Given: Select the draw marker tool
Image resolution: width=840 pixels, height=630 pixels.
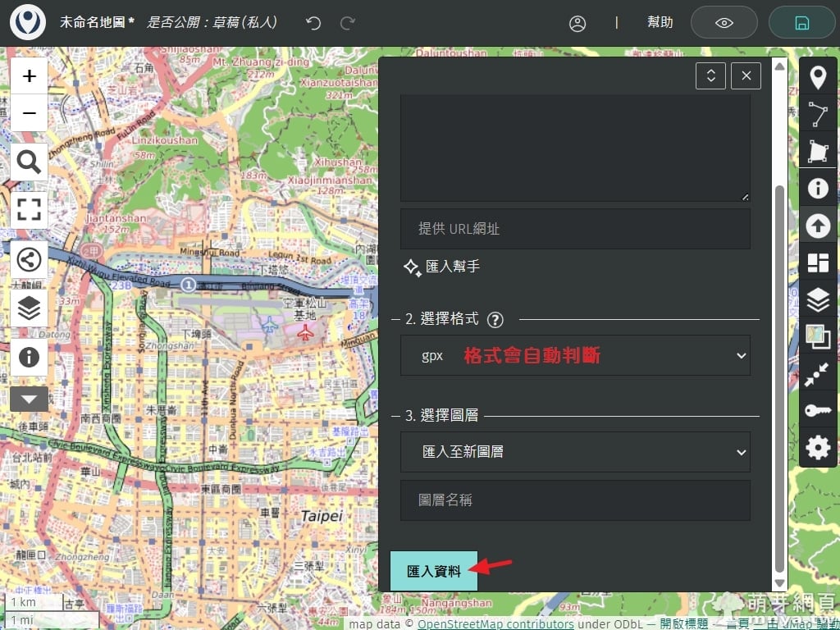Looking at the screenshot, I should pyautogui.click(x=817, y=78).
